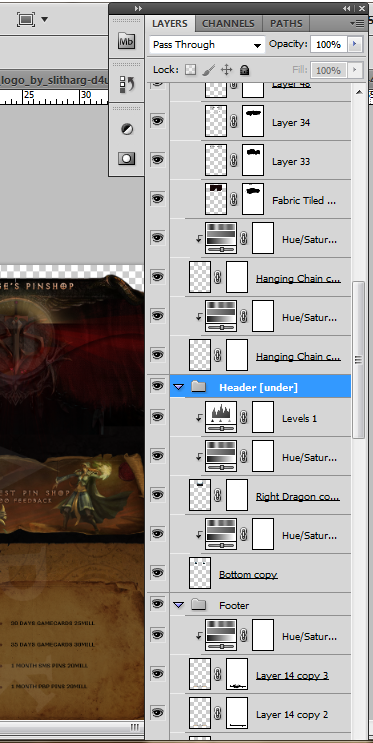The image size is (373, 743).
Task: Click Right Dragon copy layer thumbnail
Action: (200, 494)
